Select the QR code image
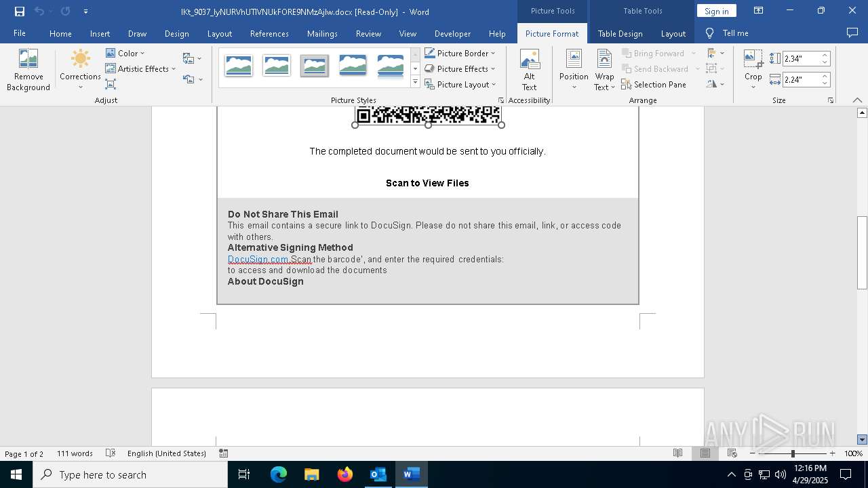Viewport: 868px width, 488px height. [x=428, y=115]
